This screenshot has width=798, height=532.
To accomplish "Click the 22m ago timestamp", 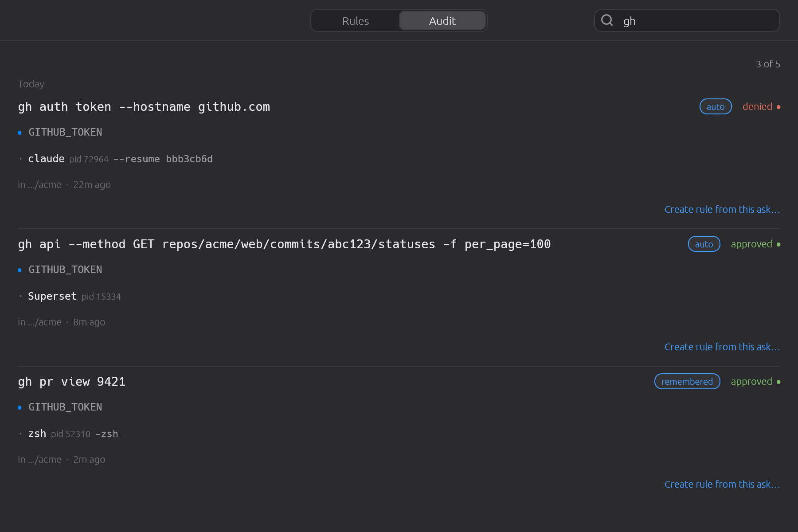I will tap(92, 184).
